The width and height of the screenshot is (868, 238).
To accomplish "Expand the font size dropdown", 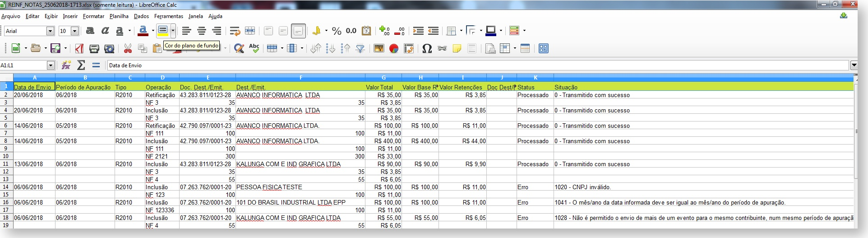I will [x=75, y=31].
